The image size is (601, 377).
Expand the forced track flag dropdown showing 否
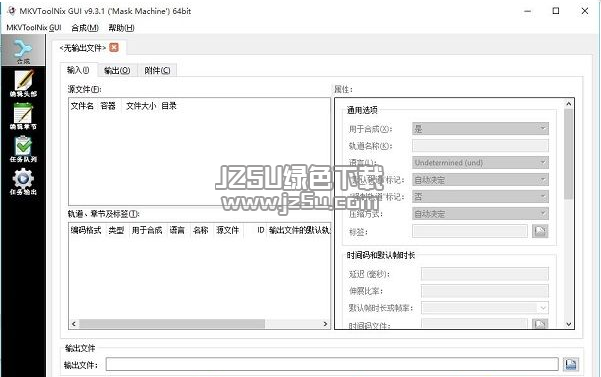(x=480, y=197)
